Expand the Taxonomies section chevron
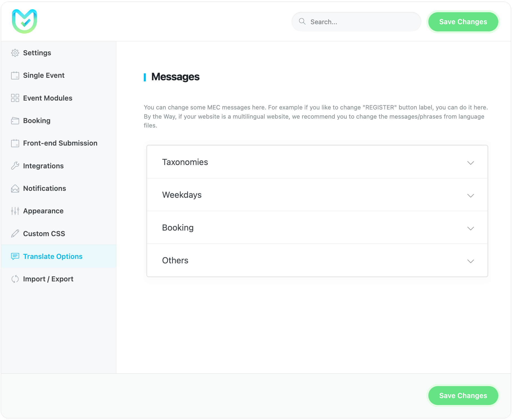 click(470, 163)
